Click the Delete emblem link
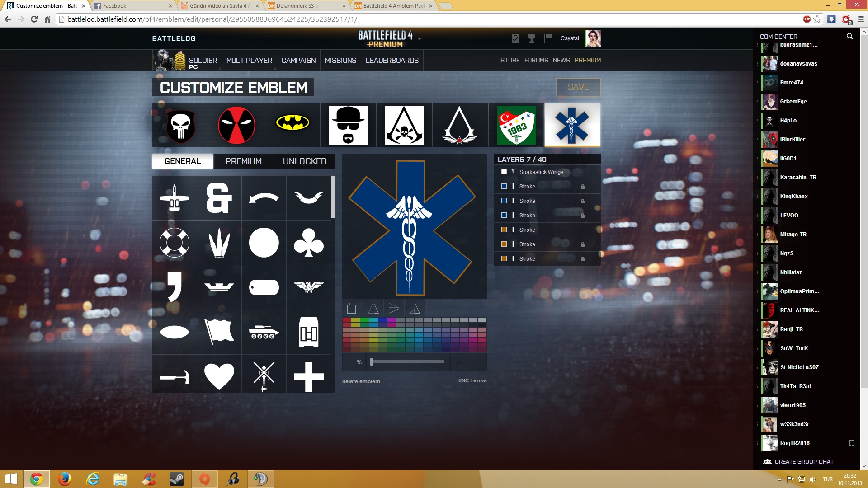 pyautogui.click(x=361, y=381)
